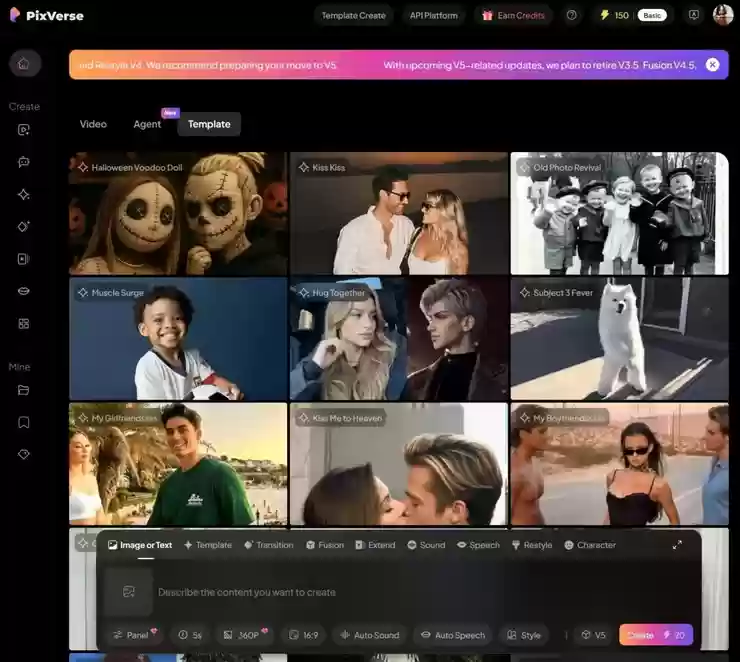Open the folder icon under Mine
This screenshot has height=662, width=740.
pos(24,390)
